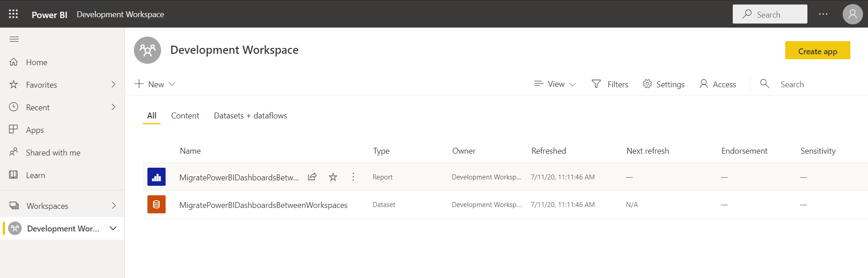Click the orange dataset icon
Image resolution: width=868 pixels, height=278 pixels.
(157, 204)
